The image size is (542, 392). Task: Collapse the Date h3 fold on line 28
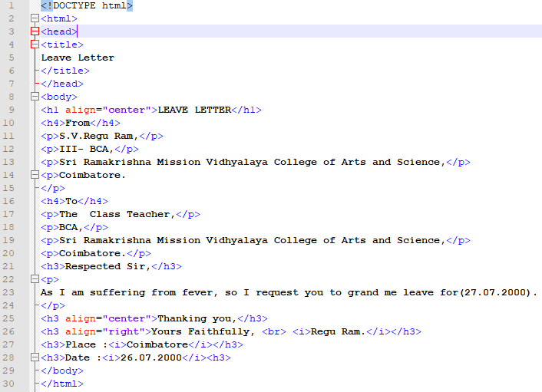click(x=35, y=357)
